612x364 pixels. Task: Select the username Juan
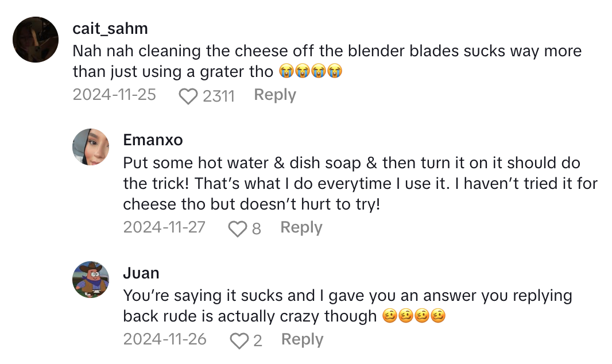click(x=142, y=273)
